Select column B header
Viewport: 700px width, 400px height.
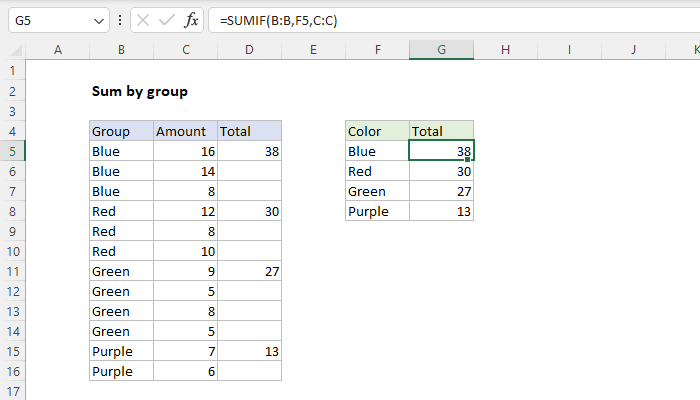click(x=121, y=50)
